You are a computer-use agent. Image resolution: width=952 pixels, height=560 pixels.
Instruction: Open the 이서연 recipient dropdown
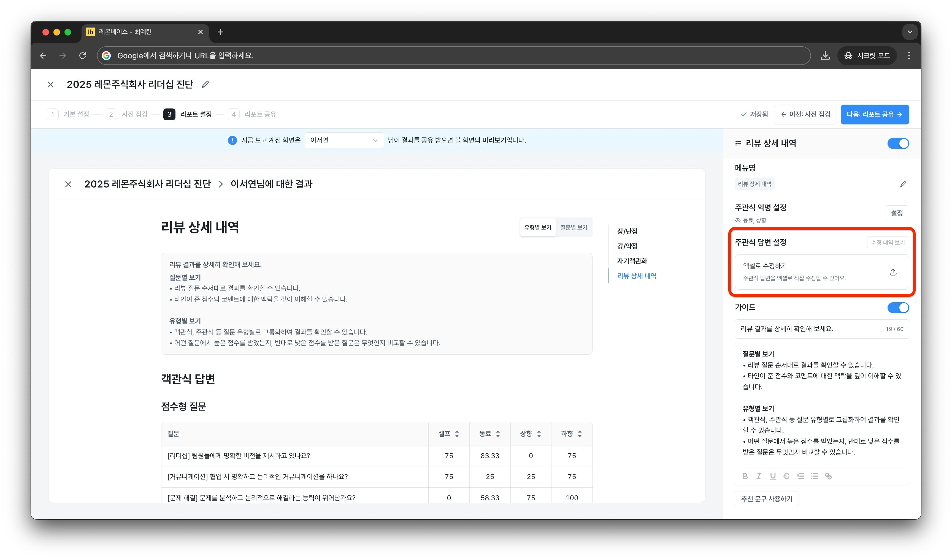(x=344, y=140)
